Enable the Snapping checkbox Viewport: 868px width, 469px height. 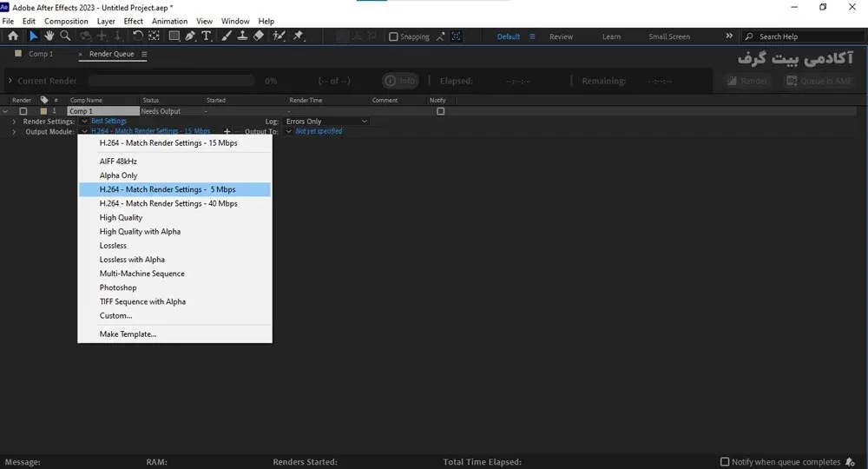[393, 36]
